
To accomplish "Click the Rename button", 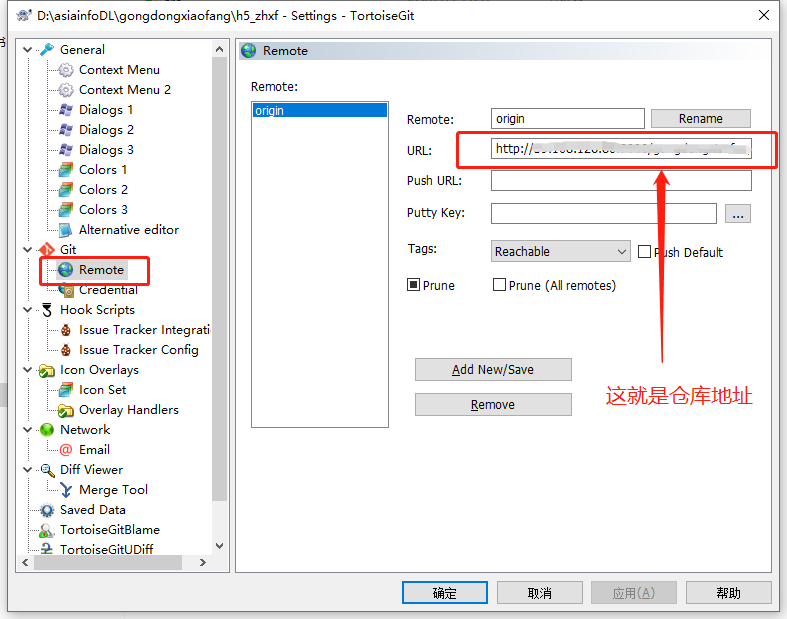I will (701, 118).
